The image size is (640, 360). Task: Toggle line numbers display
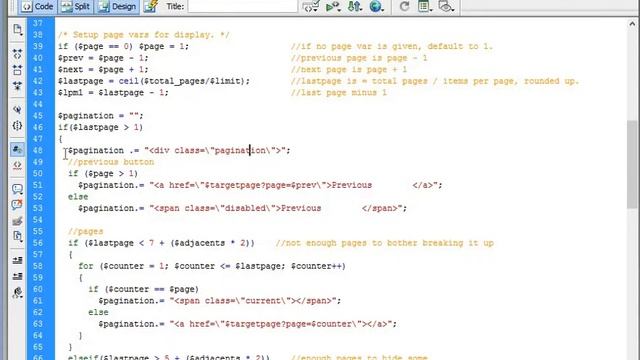coord(17,149)
